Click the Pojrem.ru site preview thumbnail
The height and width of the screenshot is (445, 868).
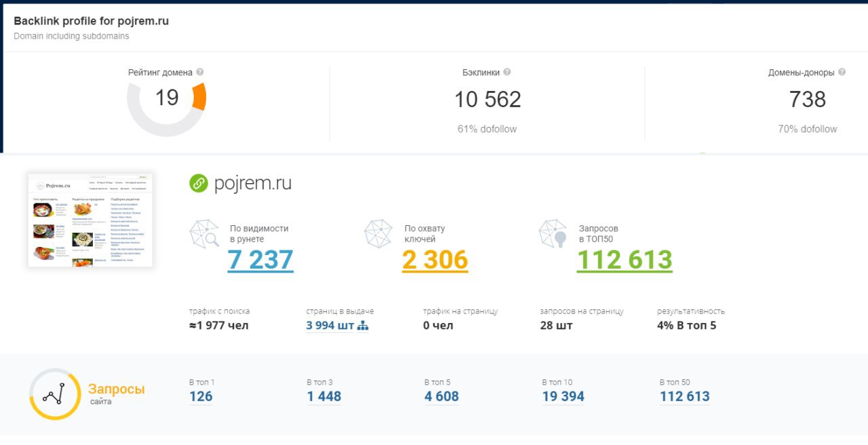pos(90,220)
